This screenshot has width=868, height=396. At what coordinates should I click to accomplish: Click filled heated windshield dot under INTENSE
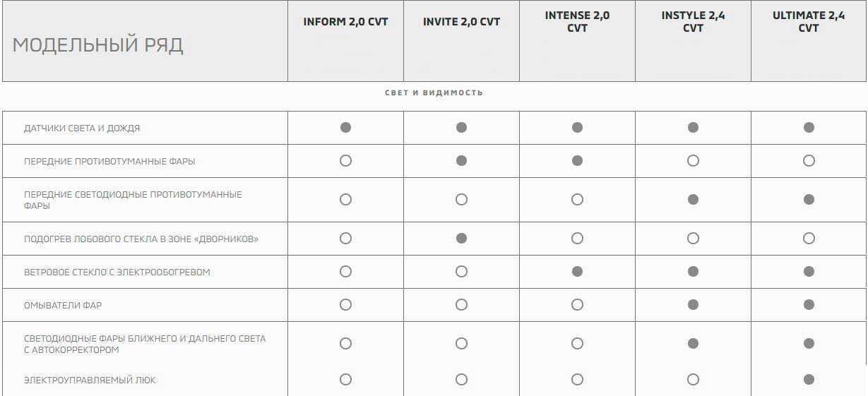(577, 272)
